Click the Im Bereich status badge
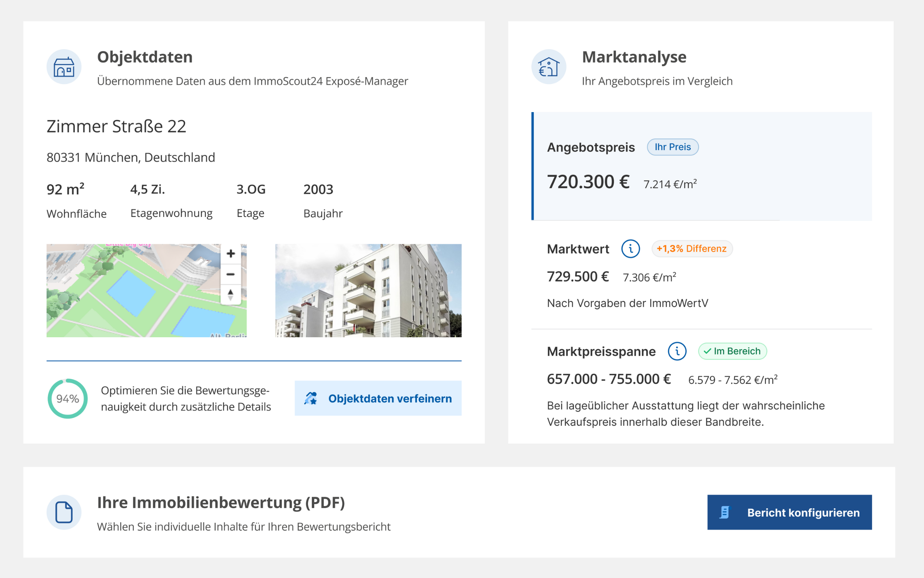Screen dimensions: 924x578 [x=732, y=351]
